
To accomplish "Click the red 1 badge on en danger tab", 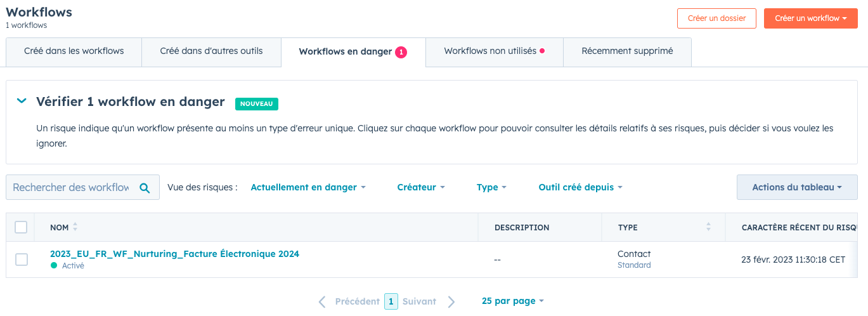I will coord(401,52).
